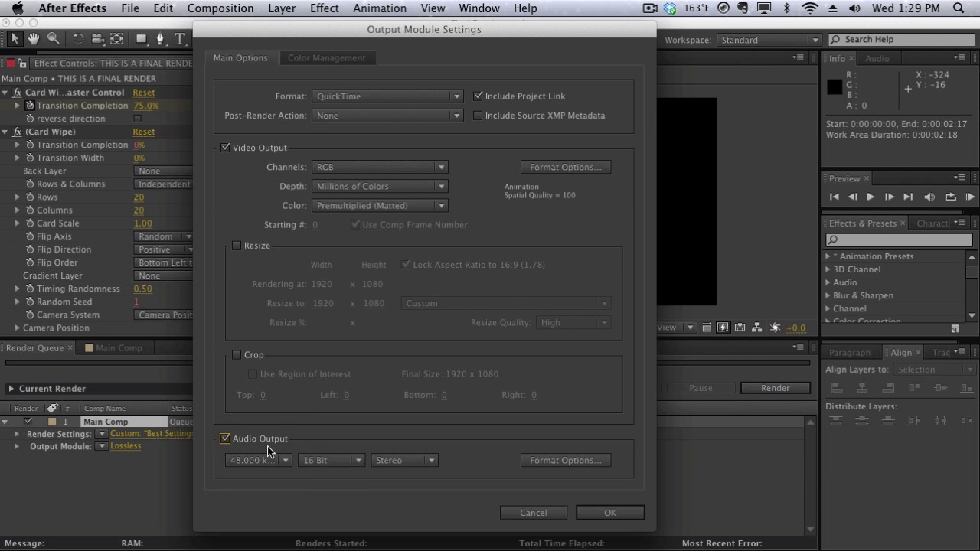Select the Pen tool
This screenshot has height=551, width=980.
[160, 38]
